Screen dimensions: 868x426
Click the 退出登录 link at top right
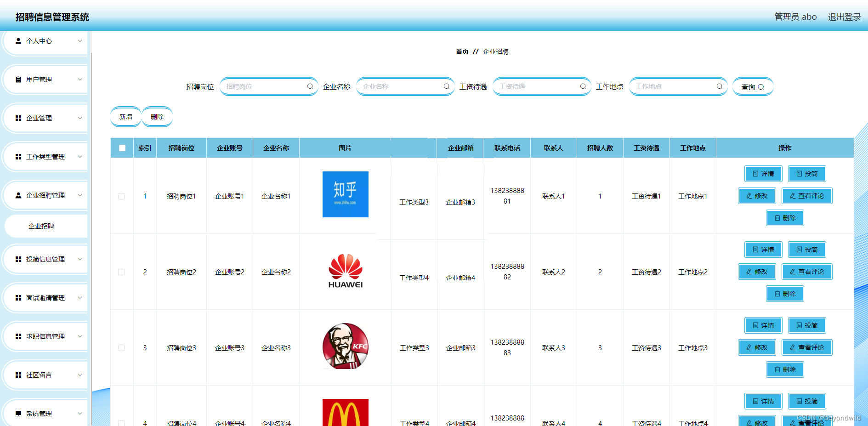coord(844,17)
